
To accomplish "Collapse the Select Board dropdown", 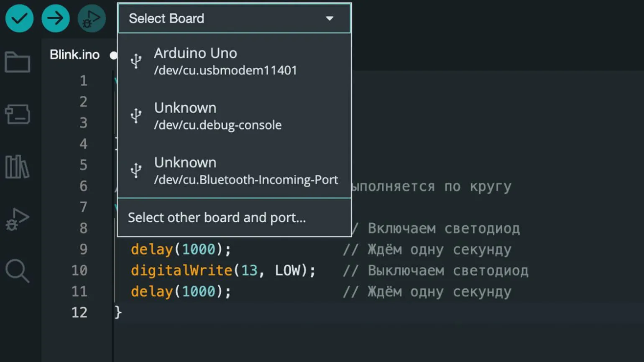I will click(235, 18).
